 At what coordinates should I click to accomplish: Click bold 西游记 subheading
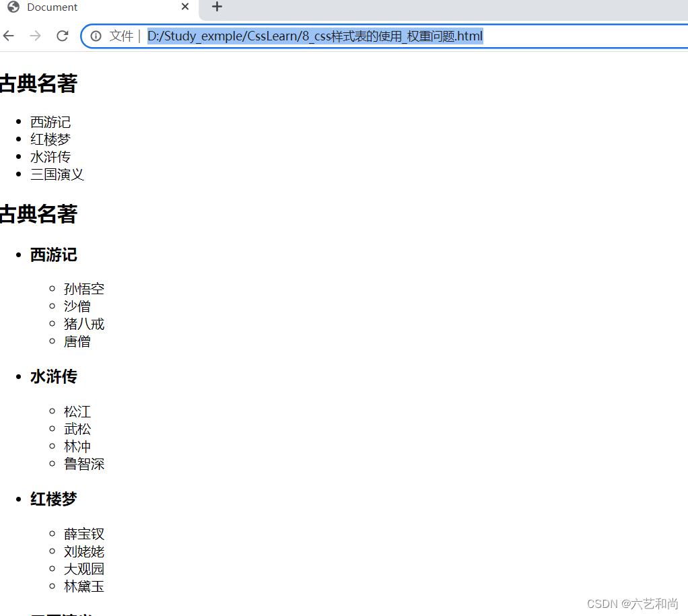[x=54, y=255]
